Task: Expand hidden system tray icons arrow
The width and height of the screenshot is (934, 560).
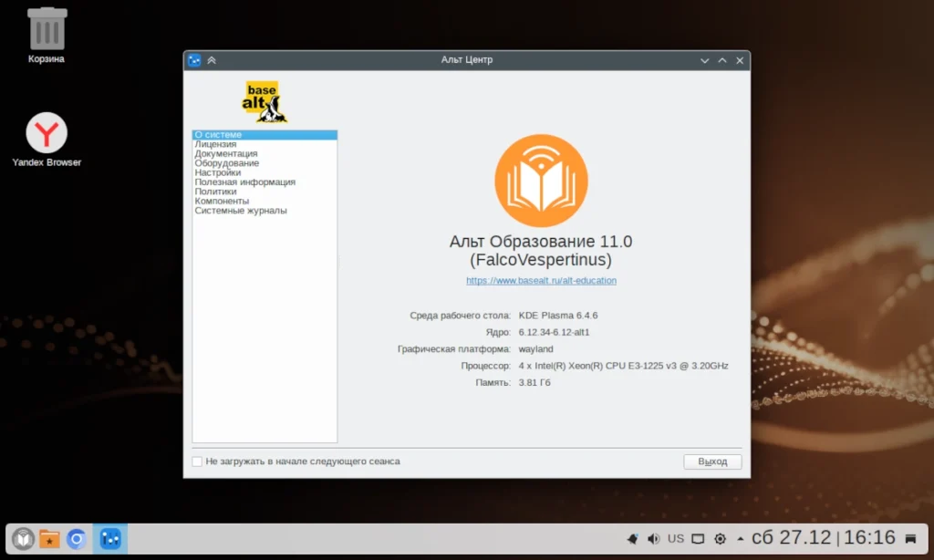Action: click(x=741, y=539)
